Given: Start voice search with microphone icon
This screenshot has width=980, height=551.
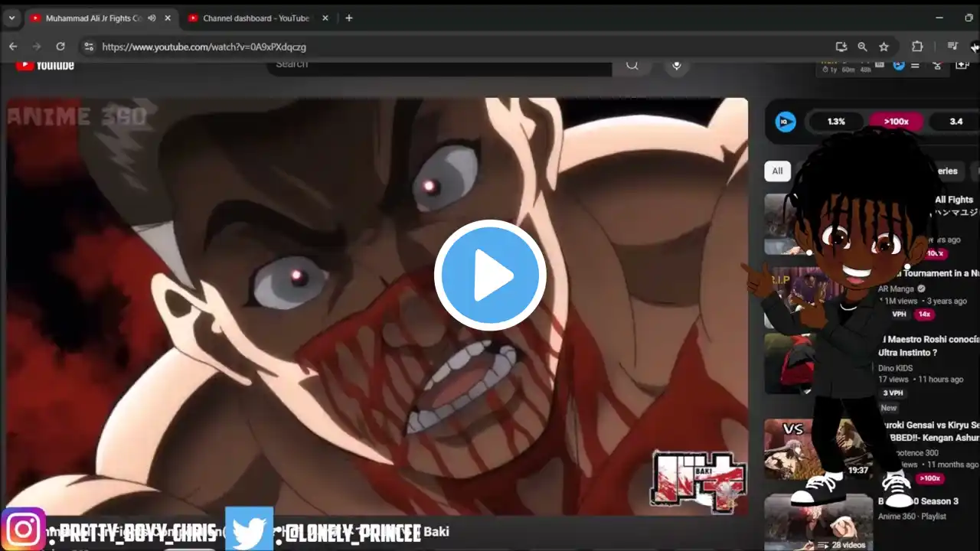Looking at the screenshot, I should click(677, 65).
